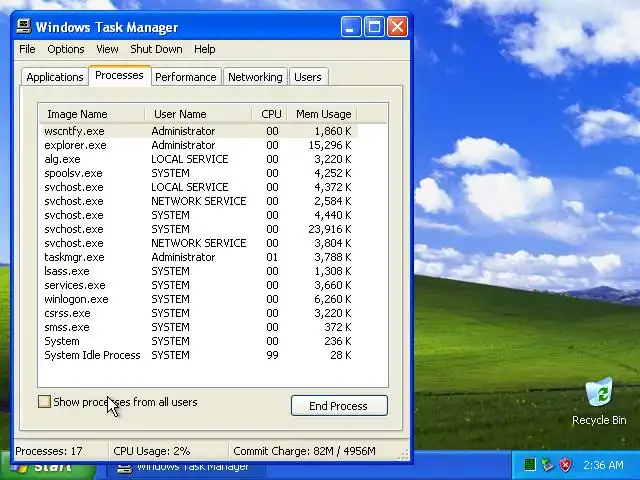Open the File menu
The width and height of the screenshot is (640, 480).
coord(27,49)
